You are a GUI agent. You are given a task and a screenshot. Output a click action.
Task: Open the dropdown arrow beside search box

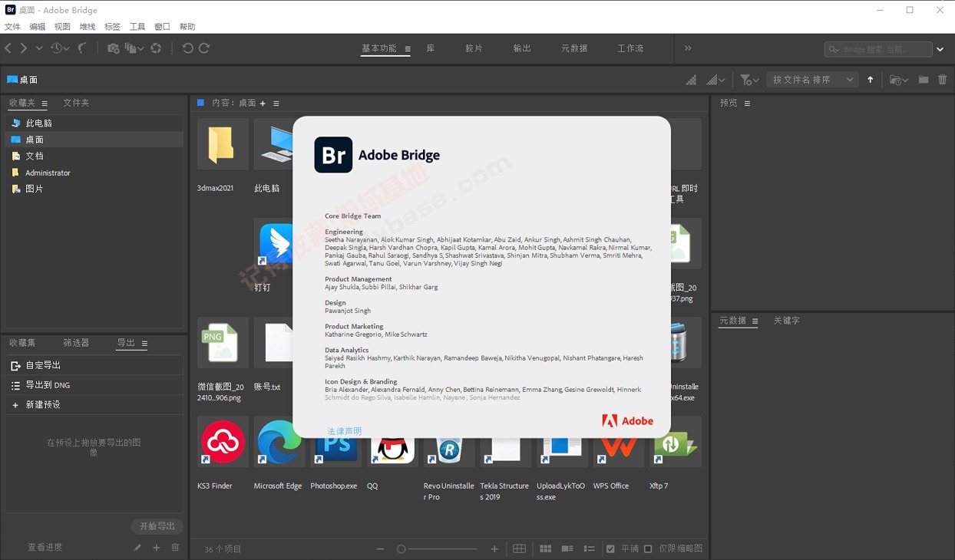(x=940, y=49)
